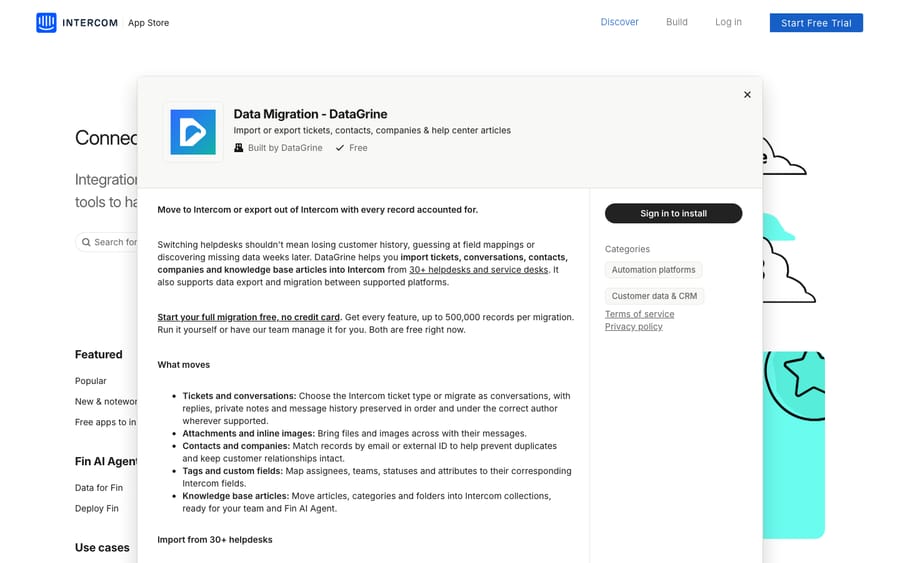Open the DataGrine app logo
The image size is (900, 563).
point(193,132)
